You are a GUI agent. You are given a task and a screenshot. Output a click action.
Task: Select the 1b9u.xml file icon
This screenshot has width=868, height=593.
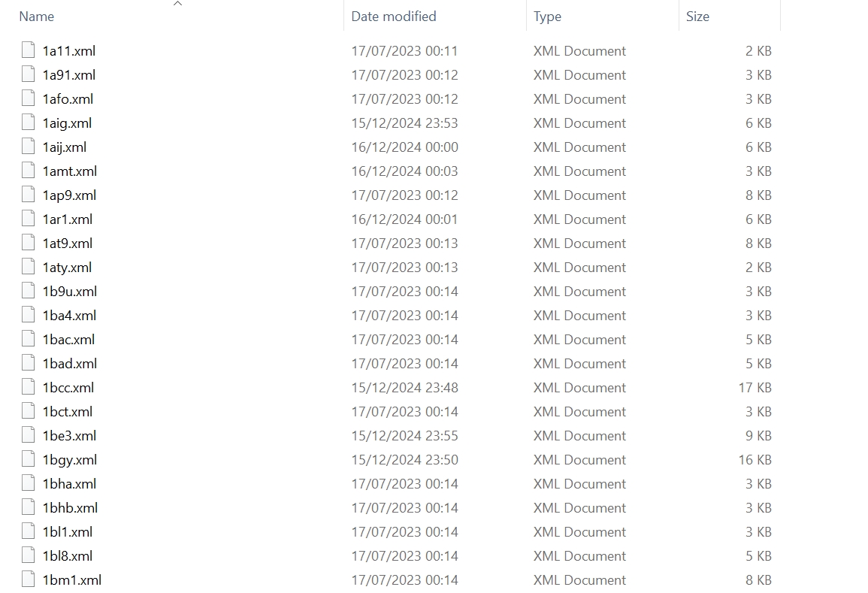[x=29, y=290]
